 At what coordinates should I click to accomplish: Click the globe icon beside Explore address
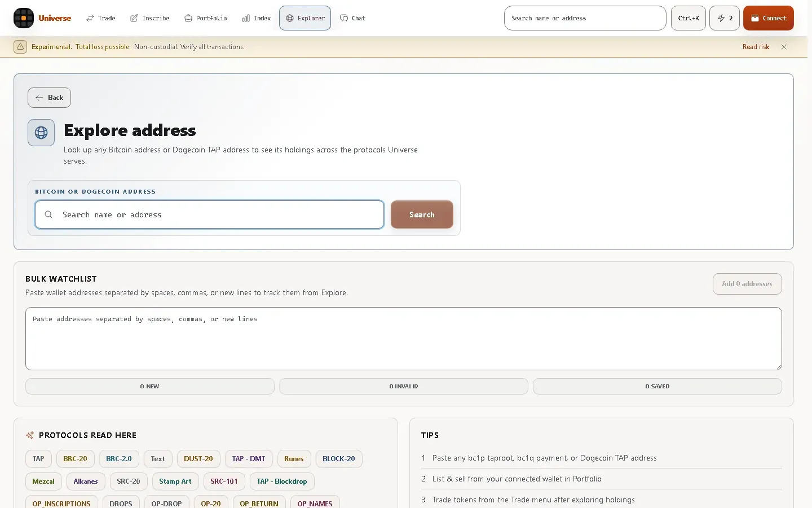41,133
